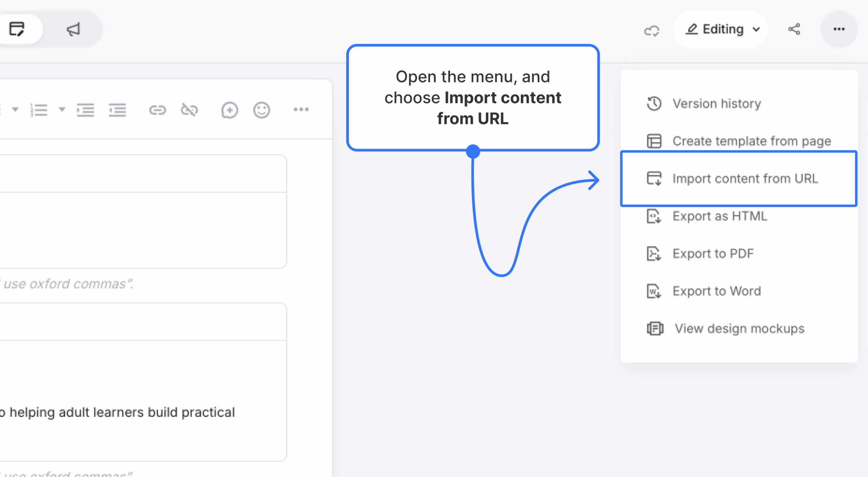Open the emoji picker
Screen dimensions: 868x477
[x=261, y=110]
